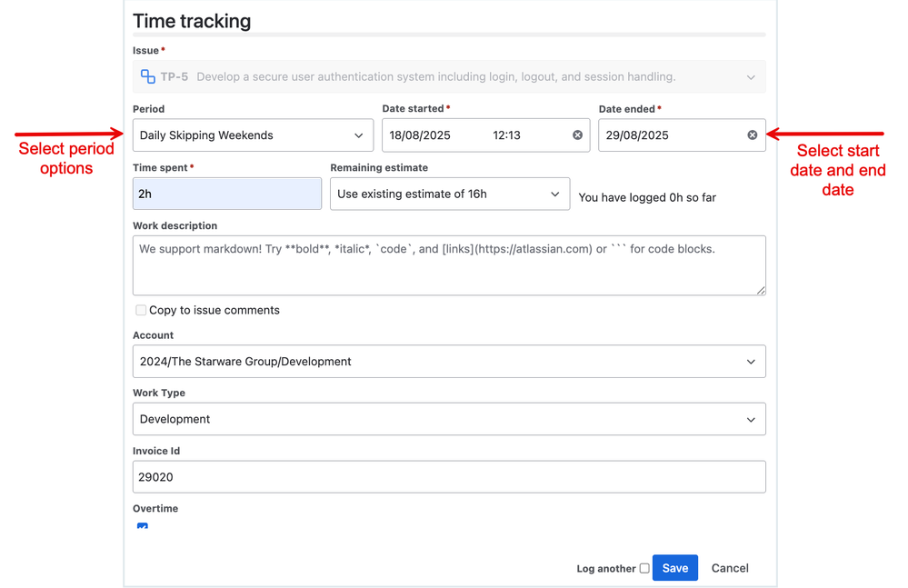Click the Overtime field label
908x588 pixels.
coord(155,509)
